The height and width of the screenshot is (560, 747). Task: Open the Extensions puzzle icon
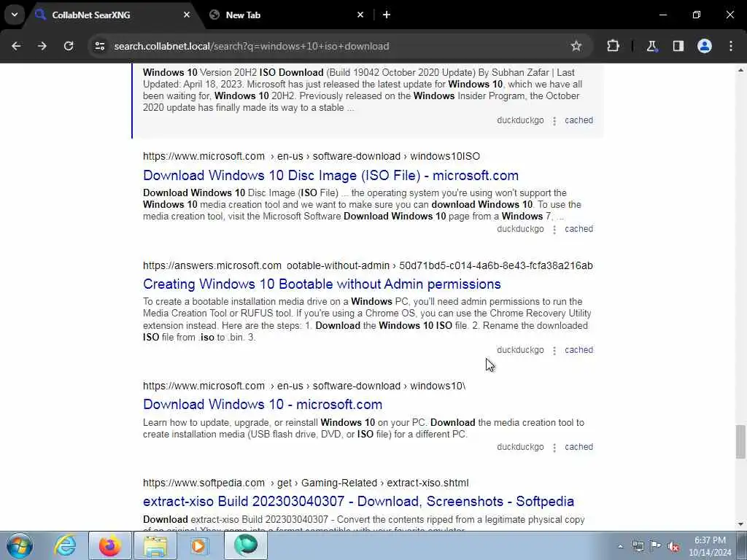pos(613,46)
